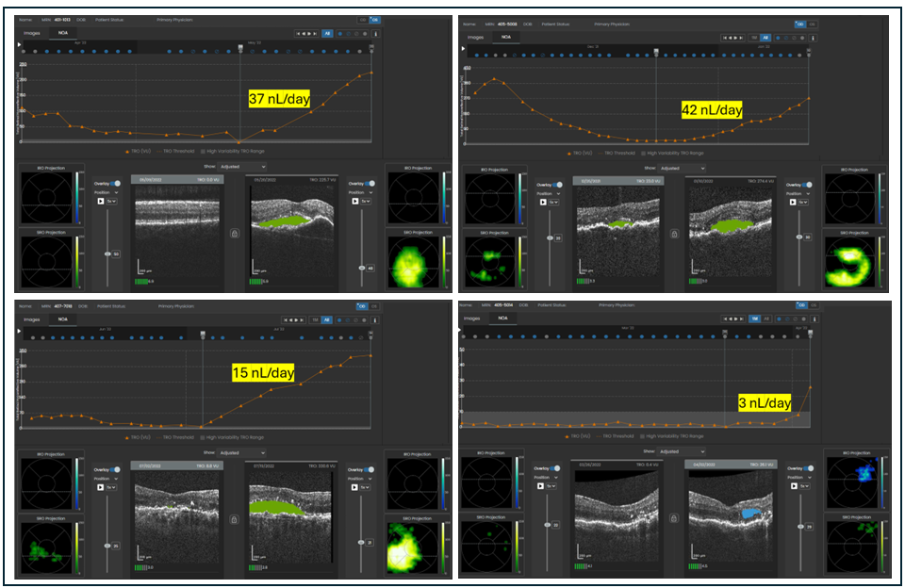Switch to NOA tab in MRN 401-1013 window

(x=62, y=33)
